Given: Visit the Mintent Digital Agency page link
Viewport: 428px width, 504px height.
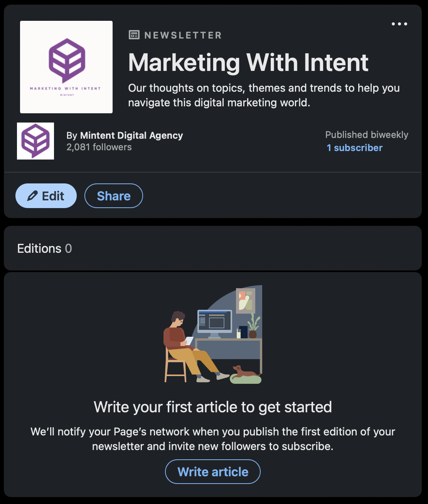Looking at the screenshot, I should (x=131, y=136).
